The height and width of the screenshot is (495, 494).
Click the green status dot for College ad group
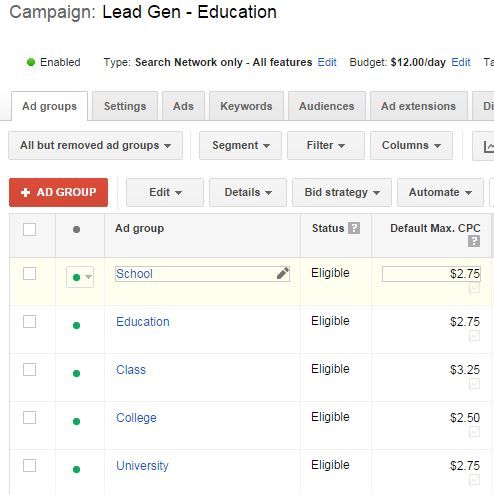[x=76, y=421]
